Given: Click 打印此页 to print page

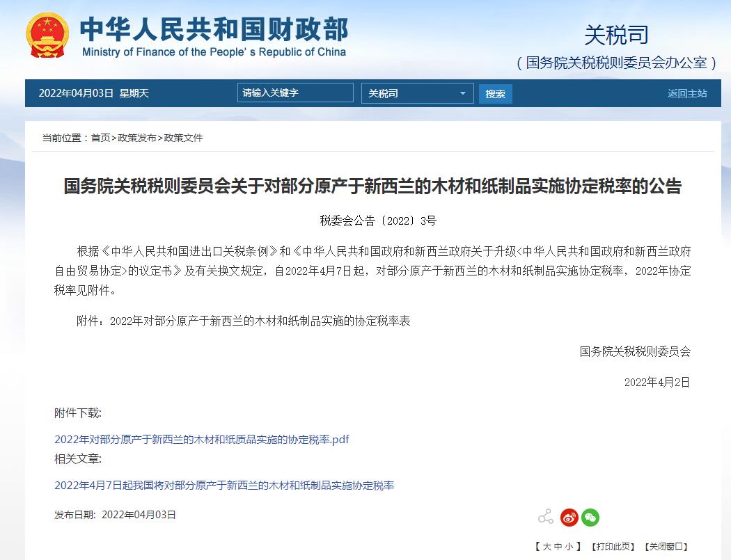Looking at the screenshot, I should tap(613, 547).
